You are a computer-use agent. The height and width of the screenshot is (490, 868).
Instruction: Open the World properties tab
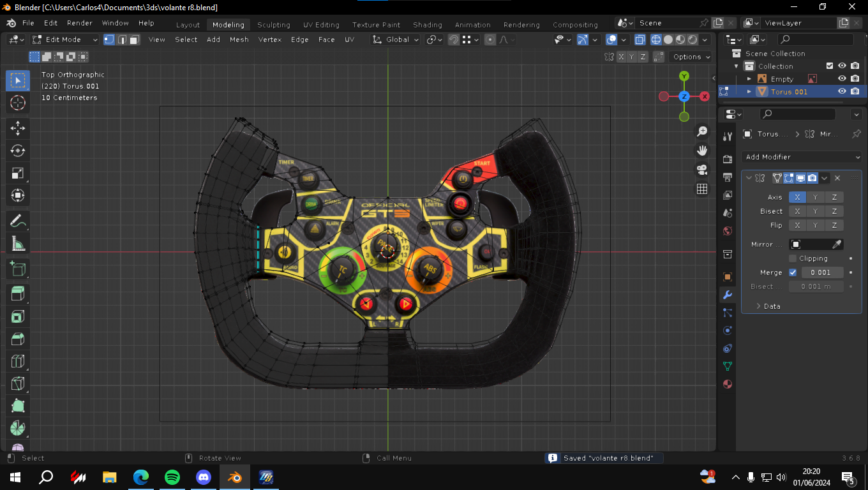(727, 231)
